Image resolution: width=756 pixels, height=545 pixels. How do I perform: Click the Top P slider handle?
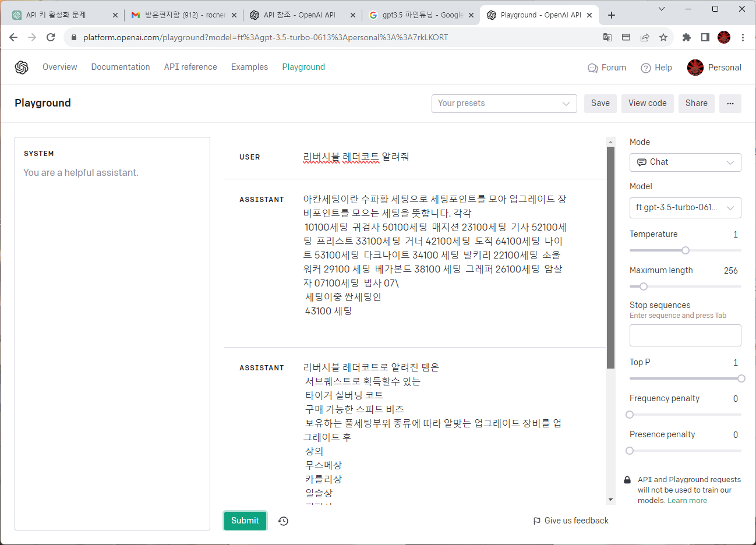(741, 378)
